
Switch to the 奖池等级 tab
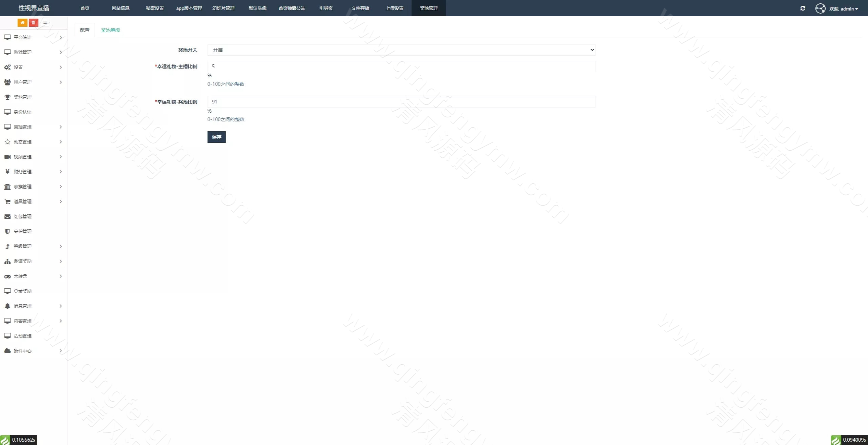pos(110,30)
